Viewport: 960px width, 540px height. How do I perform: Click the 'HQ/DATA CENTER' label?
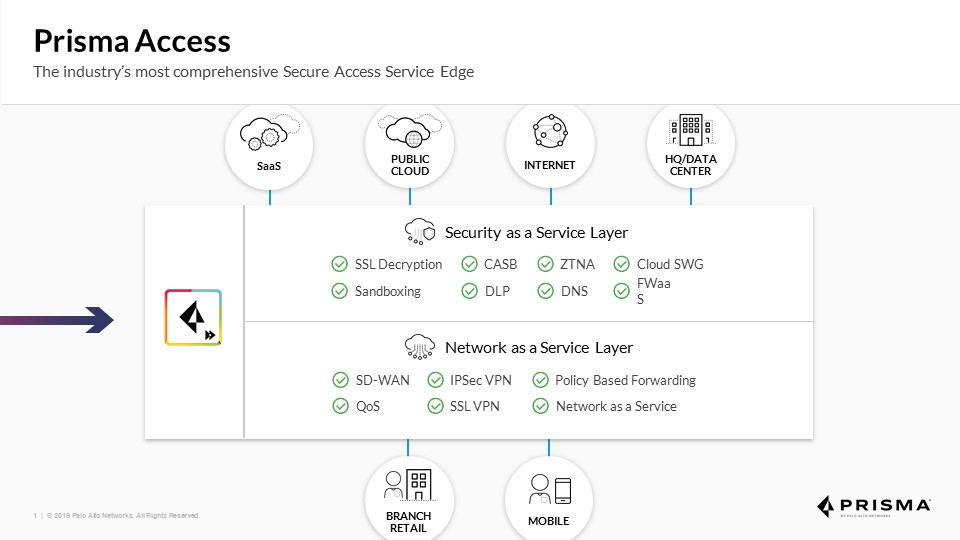(x=691, y=165)
